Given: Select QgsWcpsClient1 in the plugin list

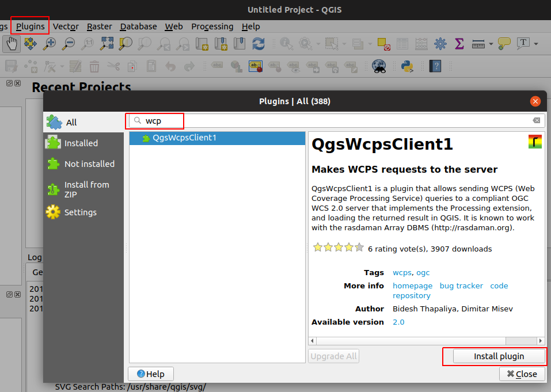Looking at the screenshot, I should coord(217,138).
